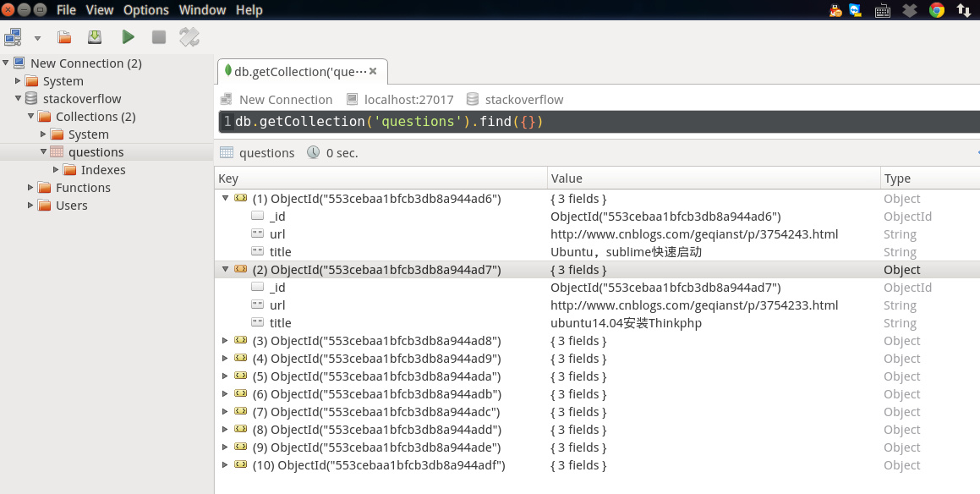The width and height of the screenshot is (980, 494).
Task: Select title value 'Ubuntu，sublime快速启动'
Action: coord(626,252)
